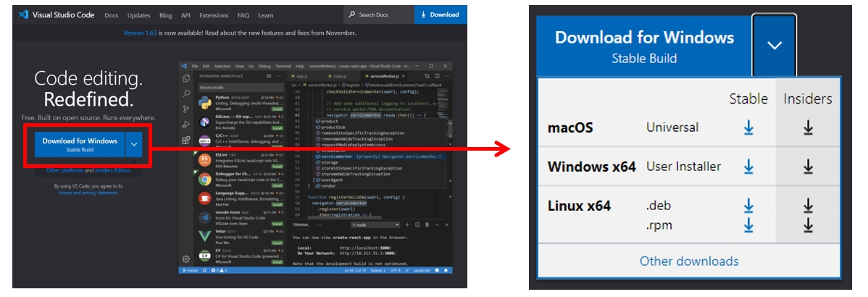The height and width of the screenshot is (297, 868).
Task: Click the split editor icon in the preview tab bar
Action: tap(438, 76)
